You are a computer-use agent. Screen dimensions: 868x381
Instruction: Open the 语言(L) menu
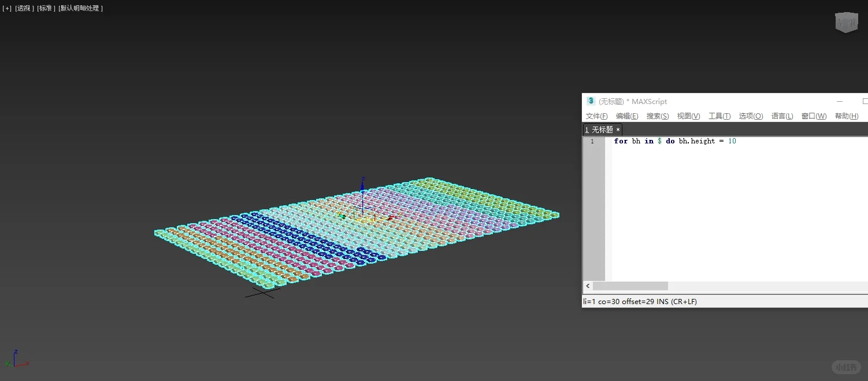click(x=782, y=116)
